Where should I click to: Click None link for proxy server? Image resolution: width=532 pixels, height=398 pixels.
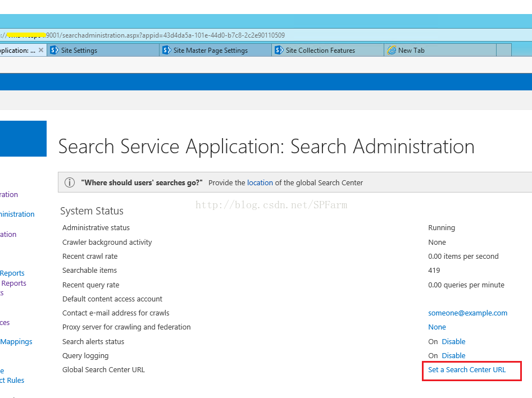coord(437,327)
